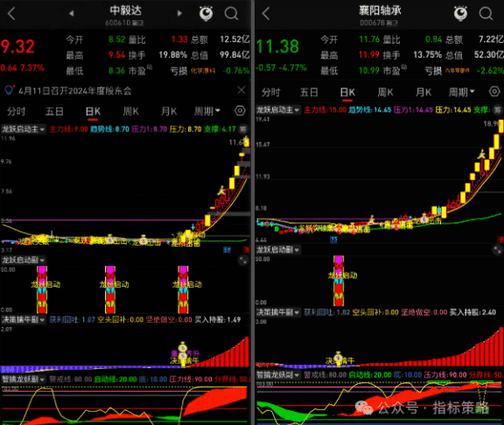Expand left panel 龙妖启动副 sub-chart fullscreen icon
The height and width of the screenshot is (425, 504).
click(x=243, y=261)
